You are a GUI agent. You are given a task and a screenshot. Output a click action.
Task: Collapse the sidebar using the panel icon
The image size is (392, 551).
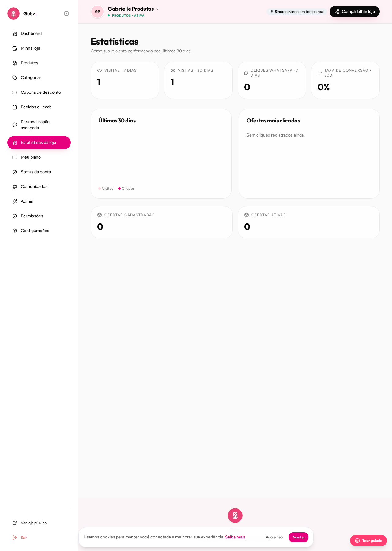(66, 13)
